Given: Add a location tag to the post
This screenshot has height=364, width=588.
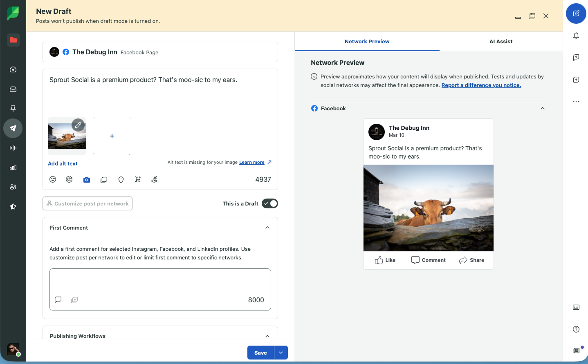Looking at the screenshot, I should [x=121, y=179].
